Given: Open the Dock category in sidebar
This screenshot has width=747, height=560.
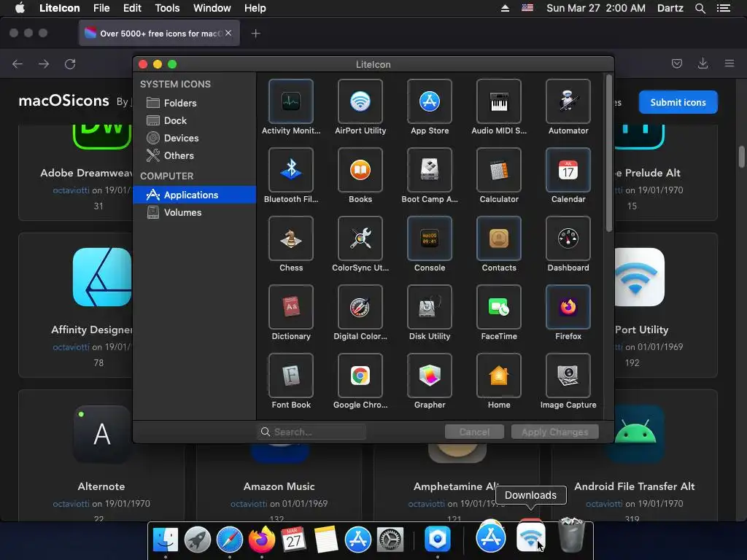Looking at the screenshot, I should [194, 120].
